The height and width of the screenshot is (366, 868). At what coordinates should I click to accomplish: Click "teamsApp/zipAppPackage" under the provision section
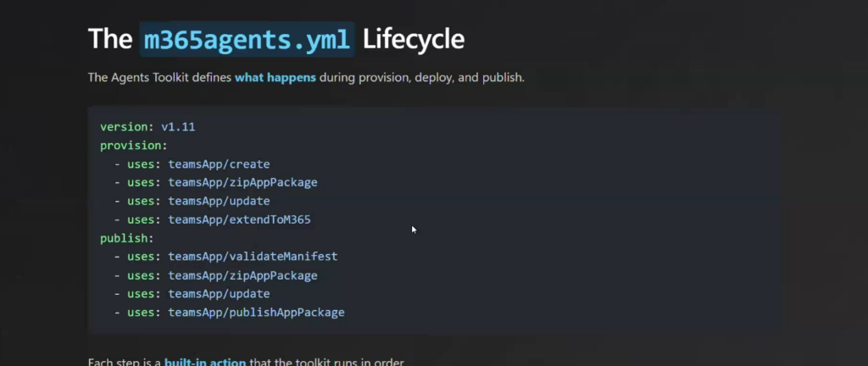tap(243, 182)
